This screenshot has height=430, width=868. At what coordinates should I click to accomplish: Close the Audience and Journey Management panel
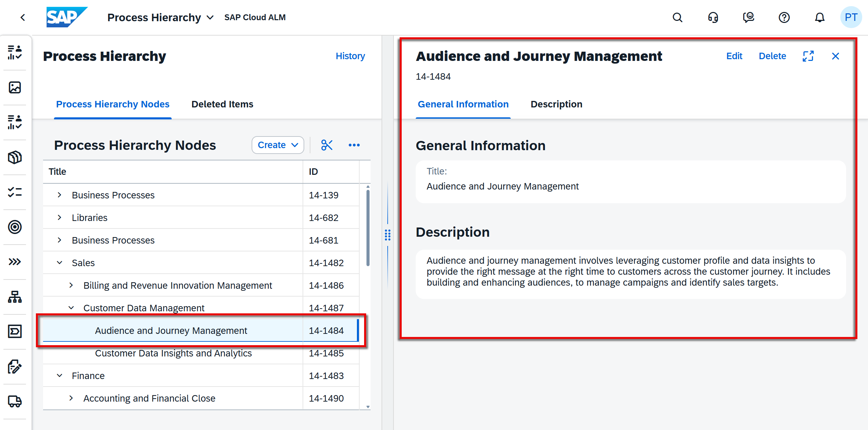(836, 56)
